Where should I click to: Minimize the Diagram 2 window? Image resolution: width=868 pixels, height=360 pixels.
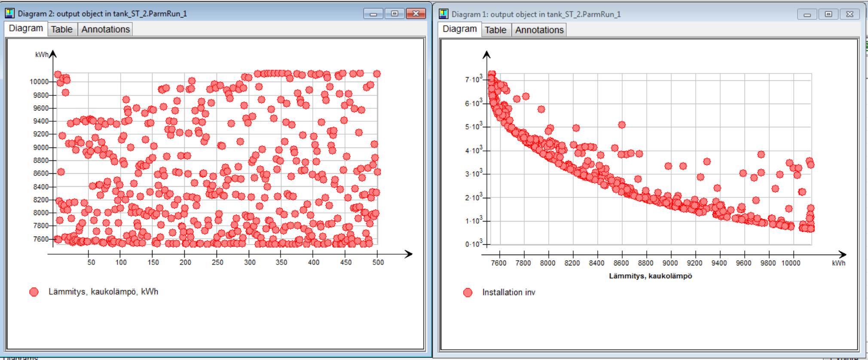point(373,14)
